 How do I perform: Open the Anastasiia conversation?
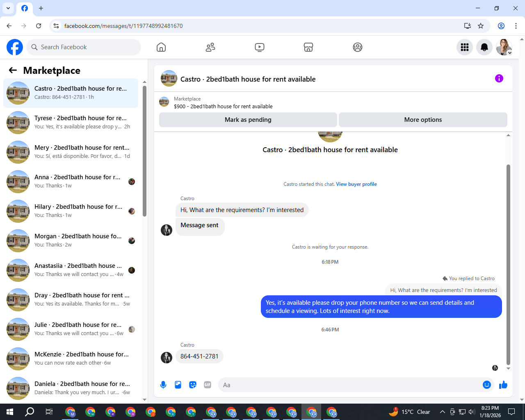pos(71,270)
